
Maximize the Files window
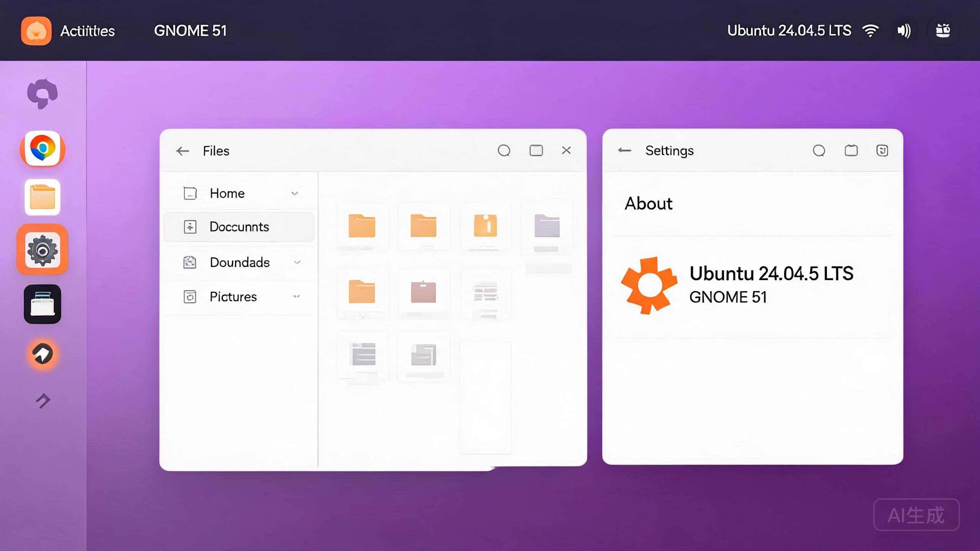click(536, 151)
